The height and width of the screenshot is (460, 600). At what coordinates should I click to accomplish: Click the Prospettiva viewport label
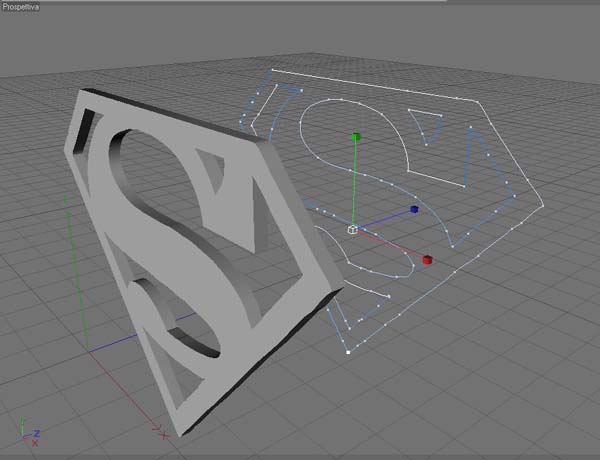(x=20, y=7)
